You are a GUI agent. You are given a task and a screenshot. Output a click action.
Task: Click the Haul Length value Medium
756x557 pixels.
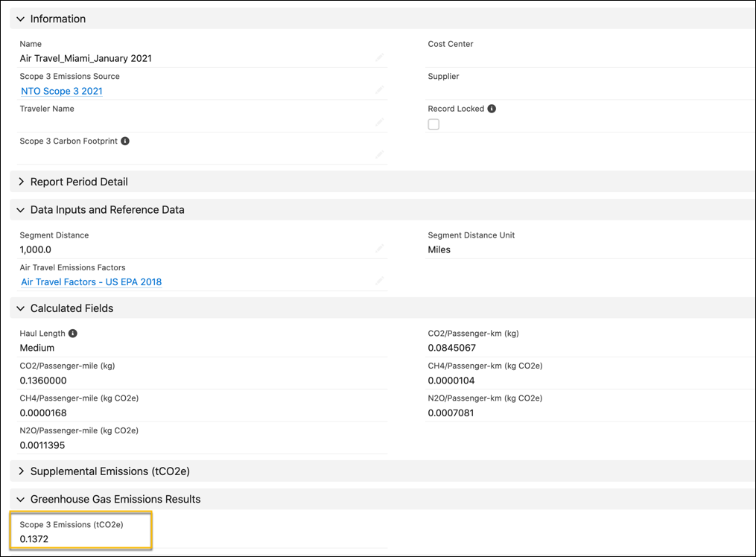37,348
